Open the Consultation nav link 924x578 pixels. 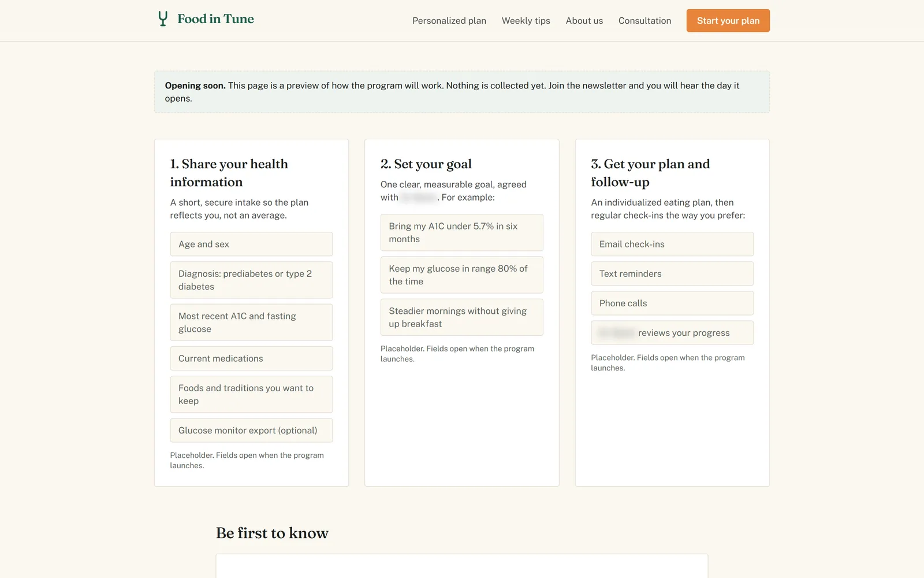click(x=645, y=21)
